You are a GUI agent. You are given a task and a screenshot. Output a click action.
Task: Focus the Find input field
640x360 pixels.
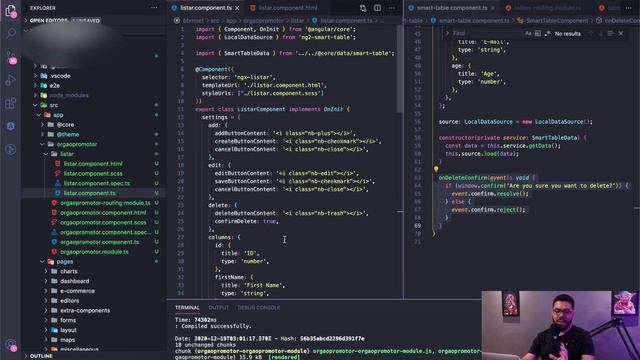pyautogui.click(x=487, y=33)
